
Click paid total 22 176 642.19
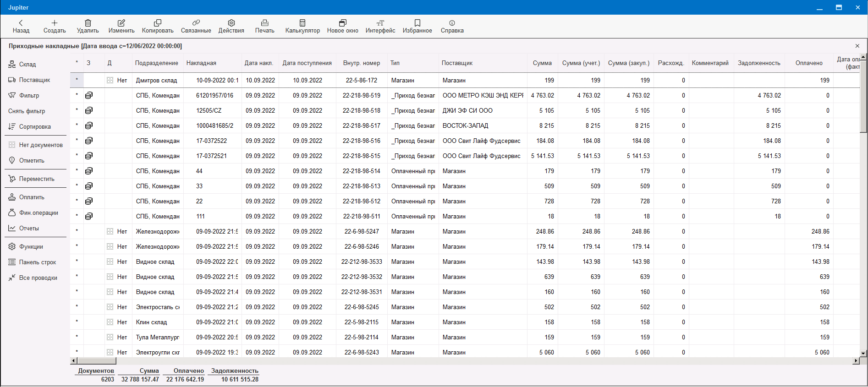click(x=185, y=379)
